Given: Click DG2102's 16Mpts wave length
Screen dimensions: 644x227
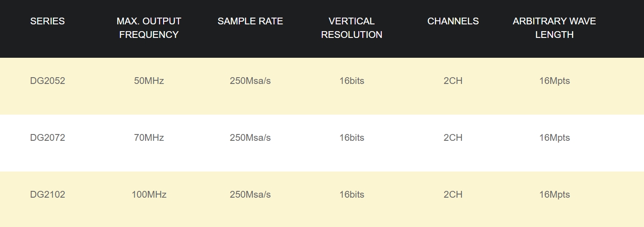Looking at the screenshot, I should (554, 195).
